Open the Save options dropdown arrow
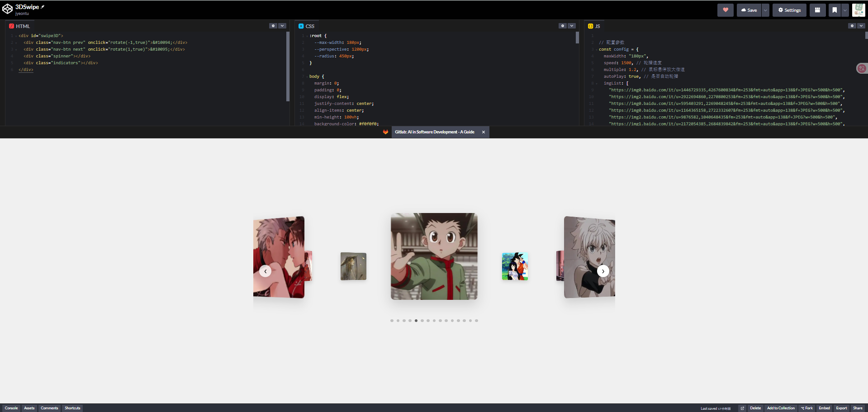 pos(765,10)
